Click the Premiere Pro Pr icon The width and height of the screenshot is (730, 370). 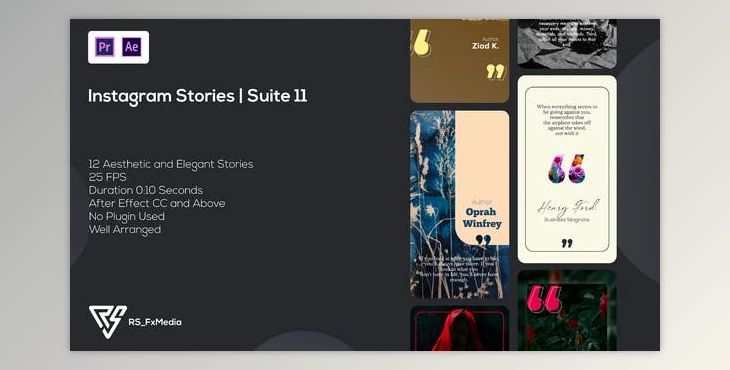[105, 47]
